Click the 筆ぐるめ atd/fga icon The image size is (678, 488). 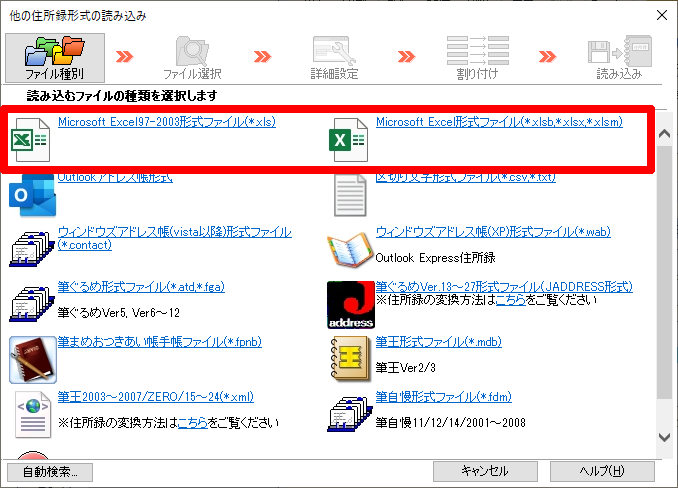tap(32, 304)
